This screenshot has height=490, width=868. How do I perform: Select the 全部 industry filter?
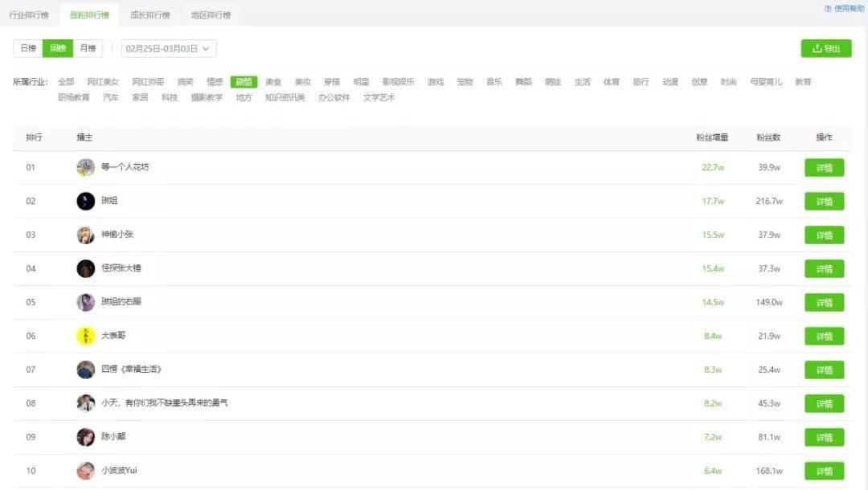point(66,82)
